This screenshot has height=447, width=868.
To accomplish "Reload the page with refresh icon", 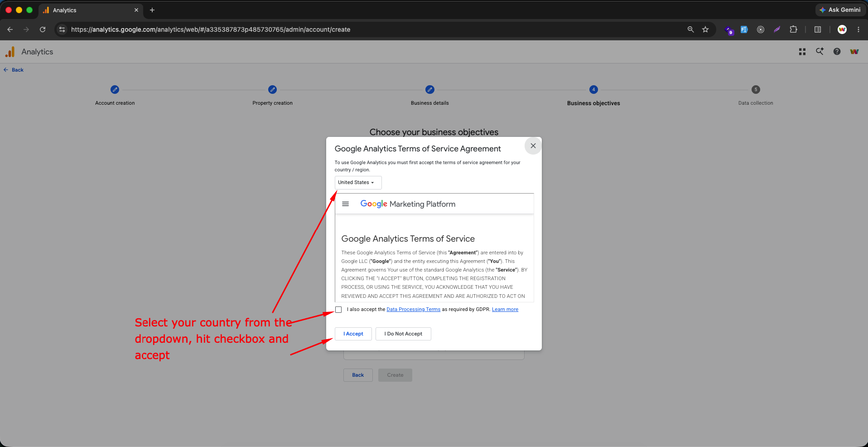I will [x=43, y=29].
